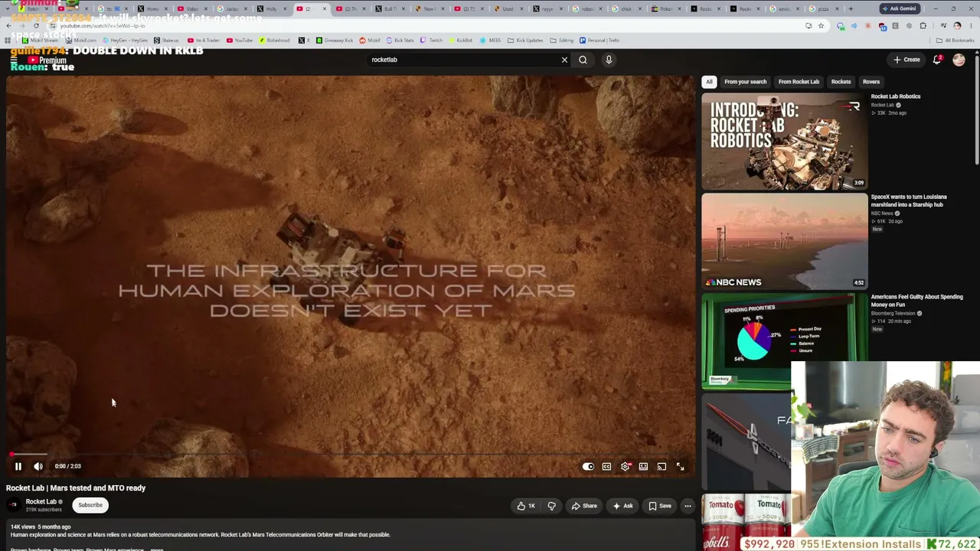This screenshot has height=551, width=980.
Task: Open 'SpaceX wants to turn Louisiana marshland' title
Action: click(909, 201)
